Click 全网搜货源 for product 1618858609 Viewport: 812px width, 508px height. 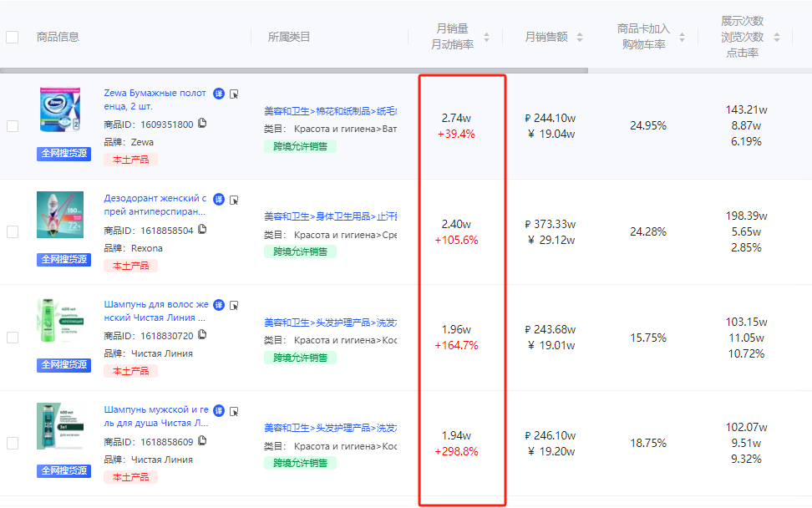63,470
